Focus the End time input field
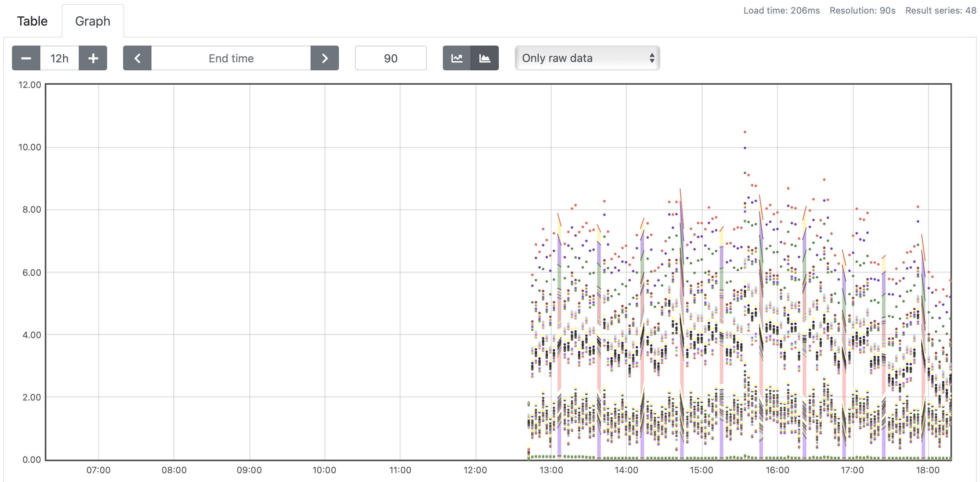 [231, 58]
